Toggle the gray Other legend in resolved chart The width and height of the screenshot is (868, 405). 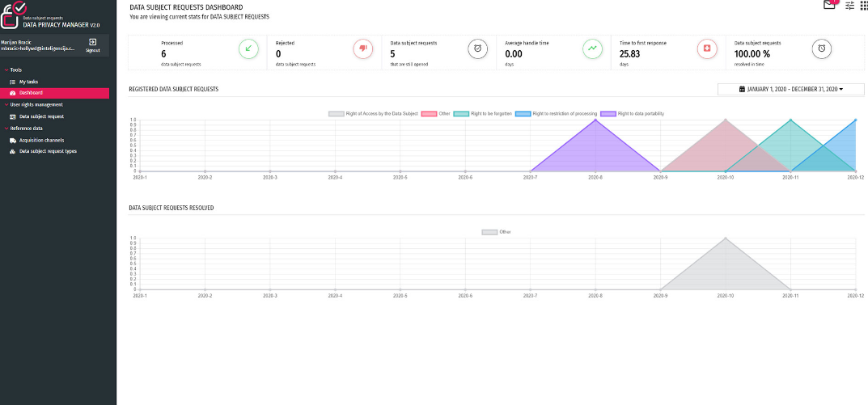[497, 232]
